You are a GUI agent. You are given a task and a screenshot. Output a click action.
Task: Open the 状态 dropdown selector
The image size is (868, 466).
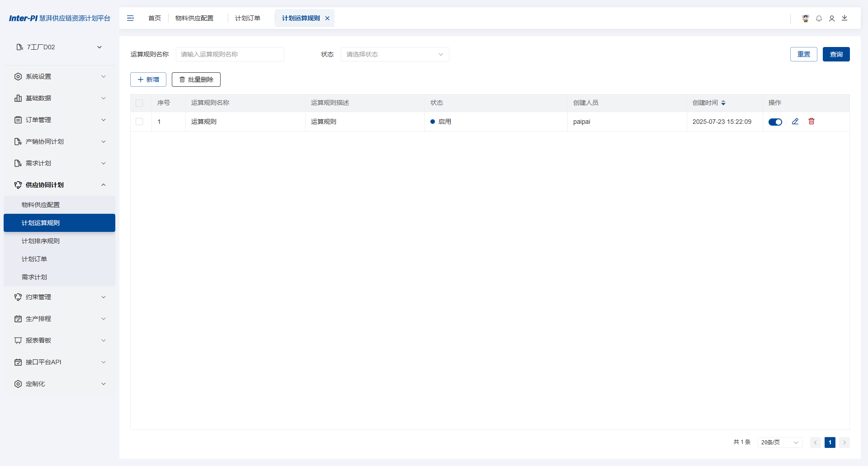tap(394, 54)
